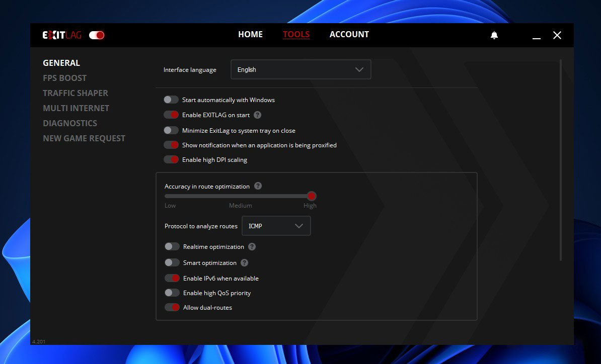The image size is (601, 364).
Task: Toggle the main ExitLag power switch
Action: [97, 35]
